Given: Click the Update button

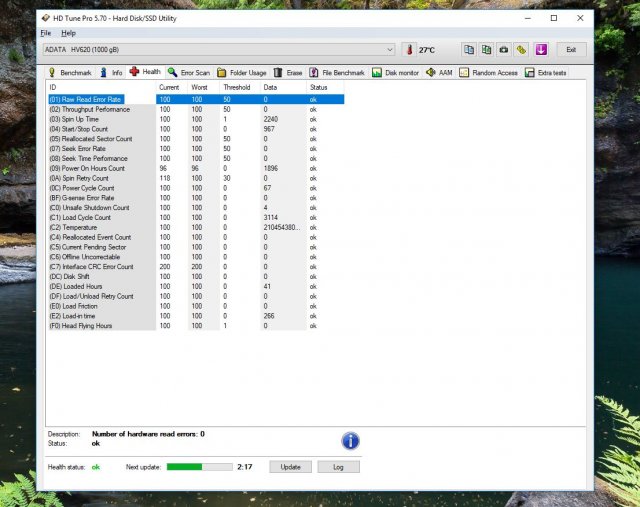Looking at the screenshot, I should coord(291,467).
